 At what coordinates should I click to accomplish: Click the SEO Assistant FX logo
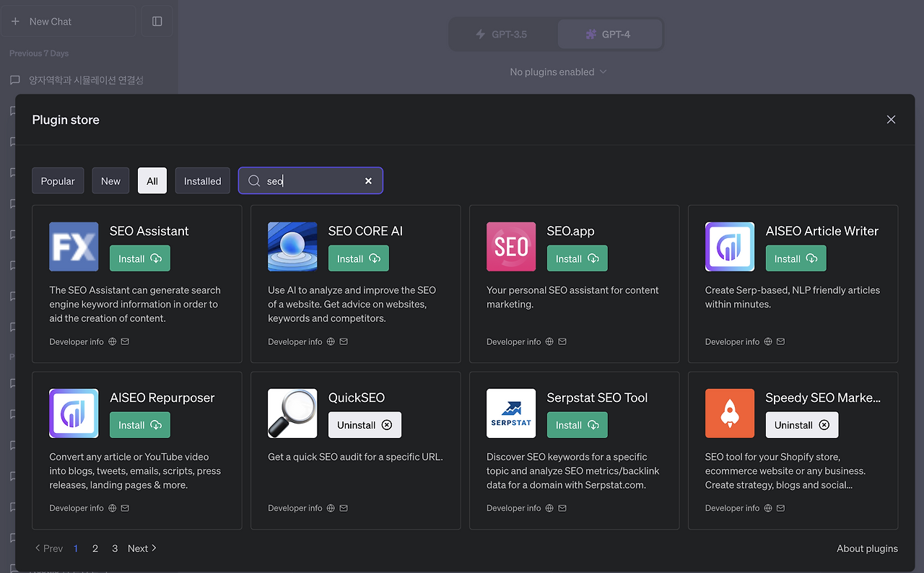tap(74, 247)
